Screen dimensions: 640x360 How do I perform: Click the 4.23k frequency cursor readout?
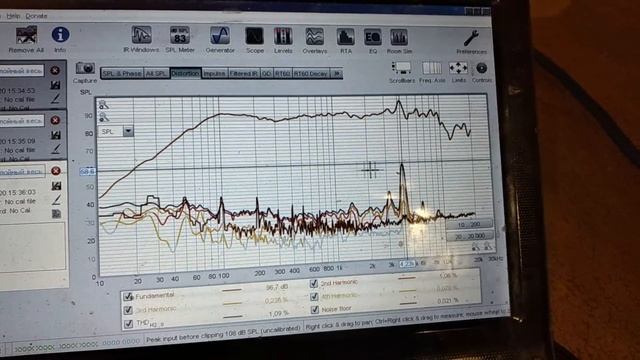point(407,264)
